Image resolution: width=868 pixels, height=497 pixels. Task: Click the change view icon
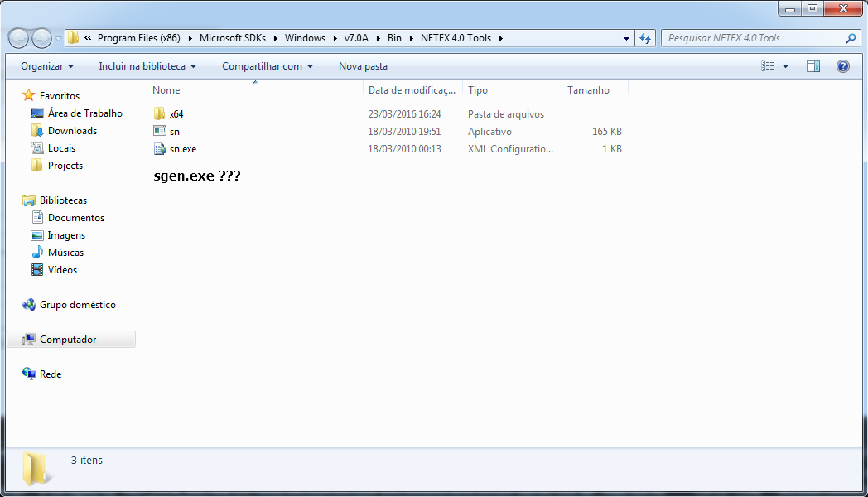click(767, 66)
